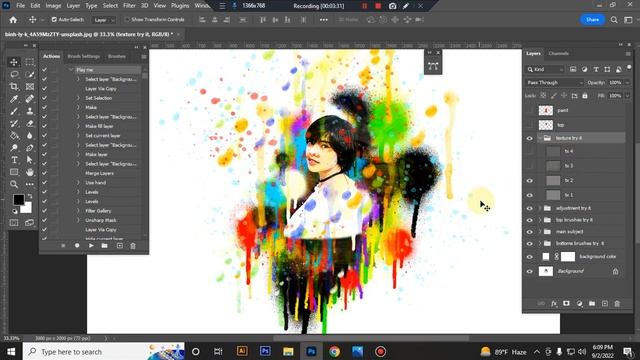640x360 pixels.
Task: Select the Crop tool
Action: pyautogui.click(x=14, y=87)
